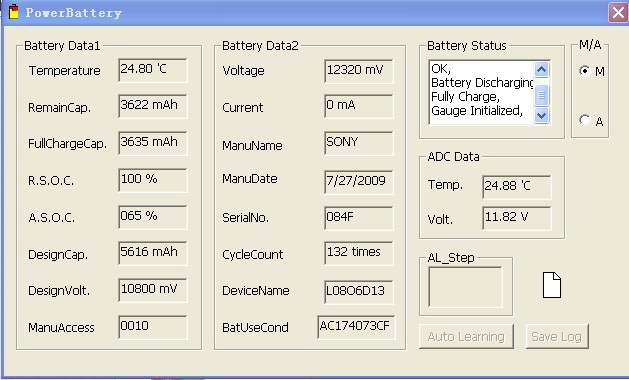Click the ManuAccess field showing 0010
Viewport: 629px width, 380px height.
pyautogui.click(x=153, y=327)
